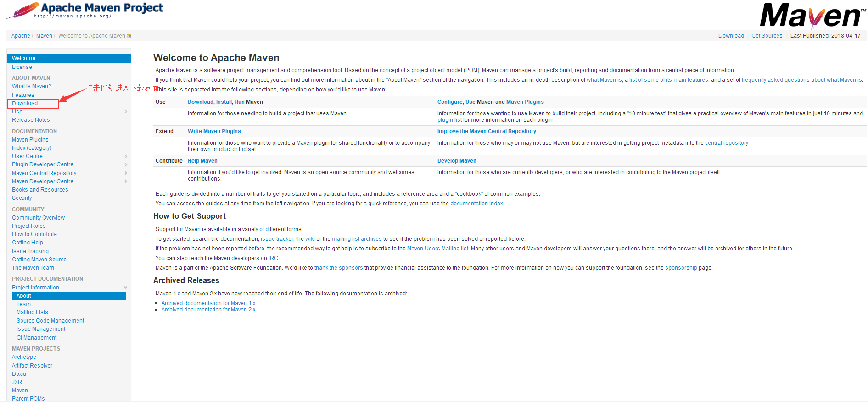Click the Maven logo at top right
This screenshot has height=402, width=868.
tap(812, 16)
